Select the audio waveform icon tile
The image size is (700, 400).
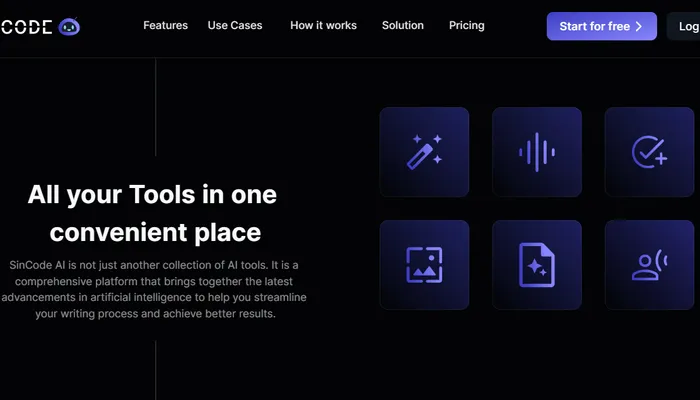pos(536,152)
